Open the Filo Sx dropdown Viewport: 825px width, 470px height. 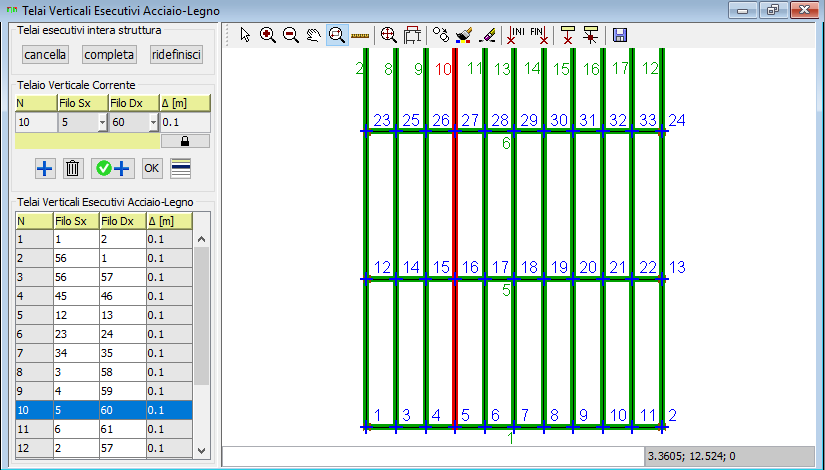point(102,123)
